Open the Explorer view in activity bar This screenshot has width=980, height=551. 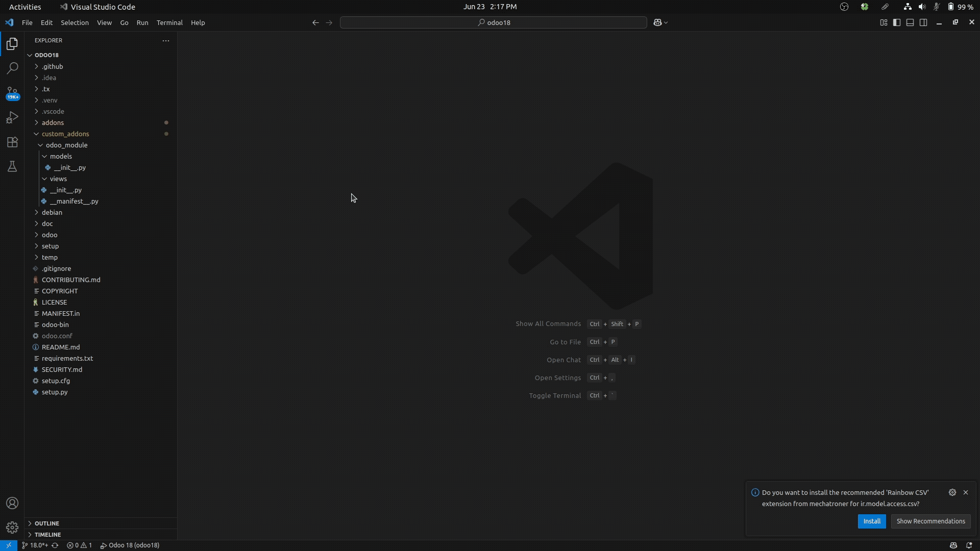point(12,44)
